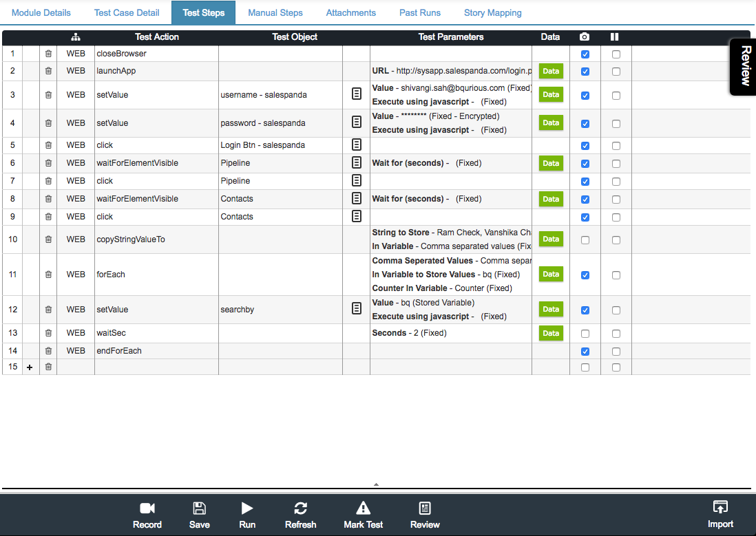Open object details icon for step 6 Pipeline
The height and width of the screenshot is (536, 756).
click(x=356, y=162)
